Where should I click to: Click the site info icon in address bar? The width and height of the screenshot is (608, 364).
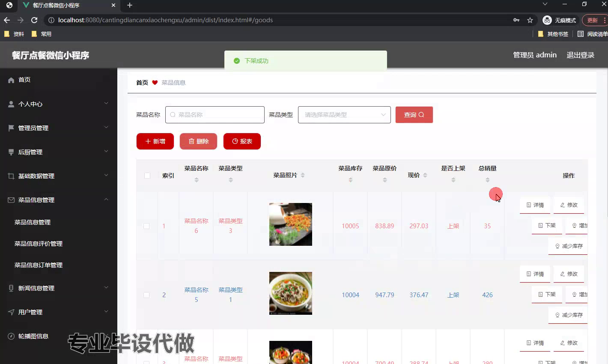51,20
